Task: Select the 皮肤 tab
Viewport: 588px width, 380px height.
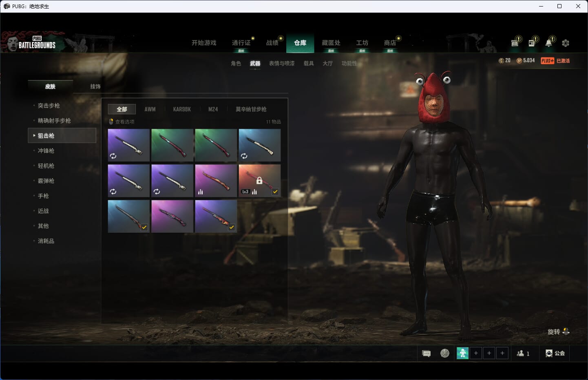Action: pyautogui.click(x=51, y=86)
